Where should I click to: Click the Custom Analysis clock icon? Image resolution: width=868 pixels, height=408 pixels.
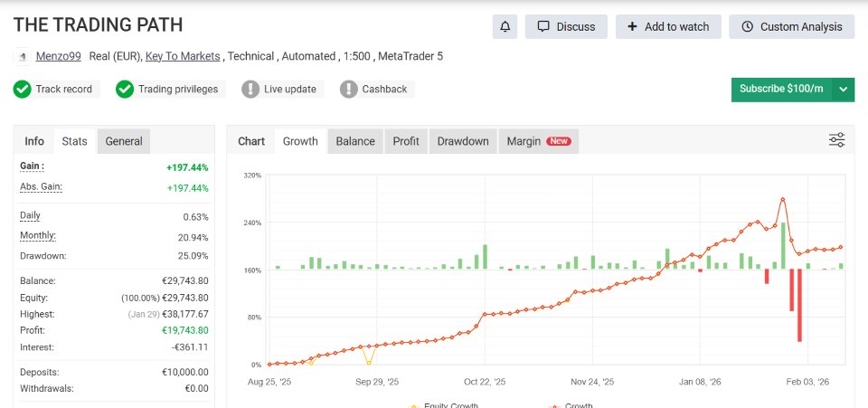pyautogui.click(x=747, y=26)
